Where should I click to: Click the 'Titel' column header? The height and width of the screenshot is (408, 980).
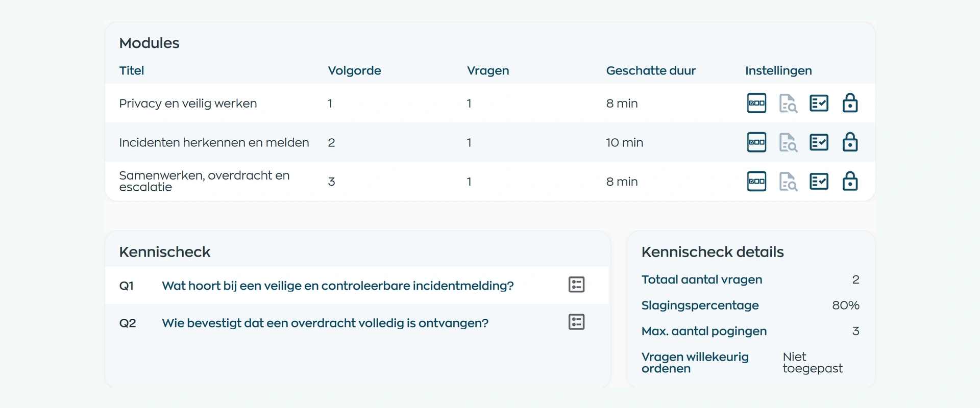click(132, 71)
